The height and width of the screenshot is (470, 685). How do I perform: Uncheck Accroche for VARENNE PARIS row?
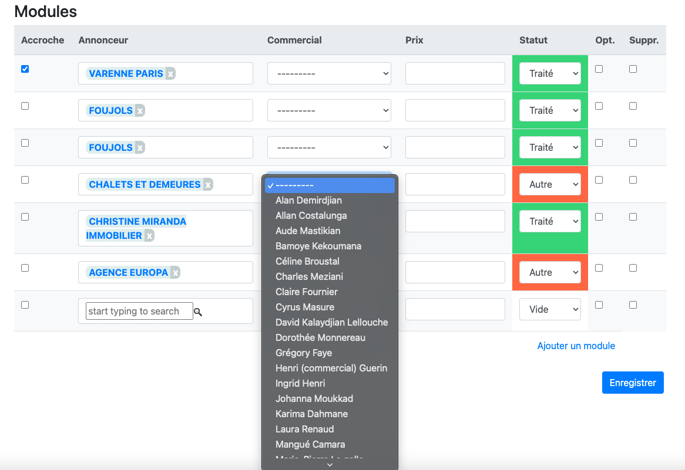25,69
